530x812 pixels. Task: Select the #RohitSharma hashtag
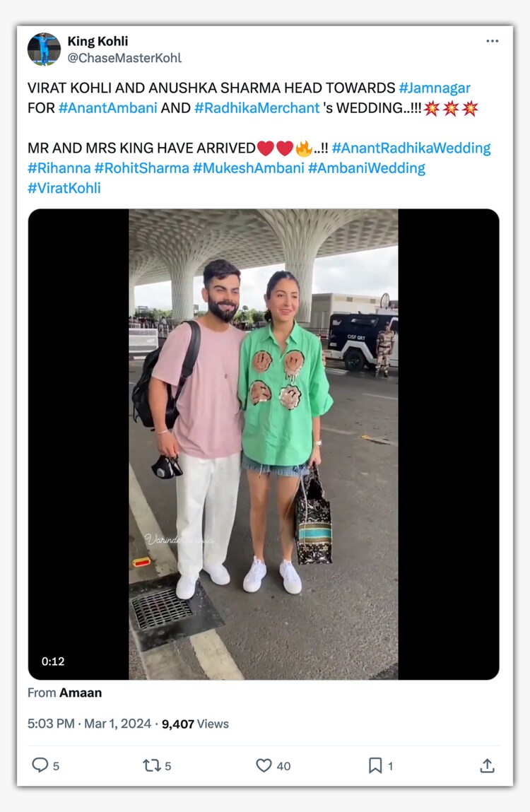pyautogui.click(x=141, y=168)
